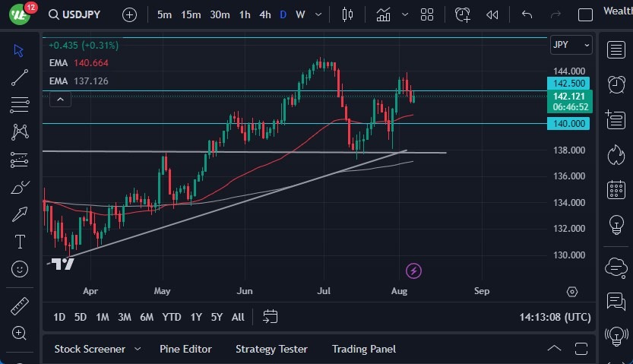
Task: Click the undo arrow
Action: tap(527, 14)
